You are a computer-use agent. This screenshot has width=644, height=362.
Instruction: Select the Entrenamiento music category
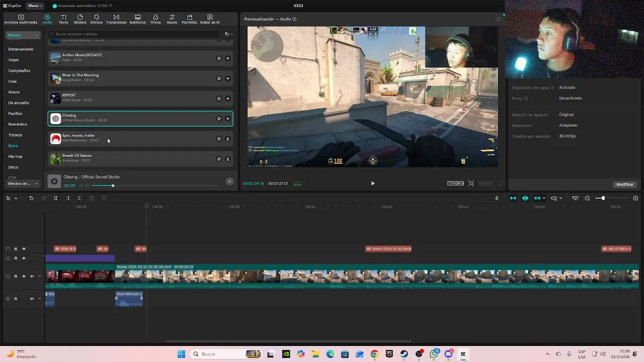[21, 49]
